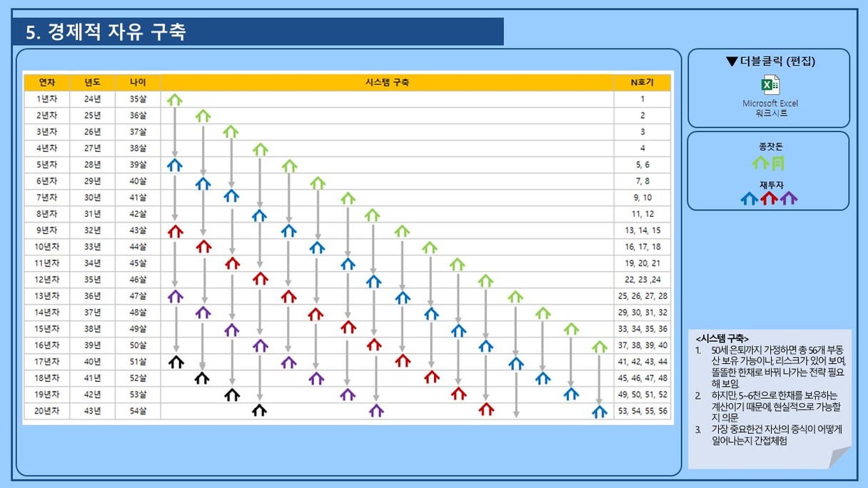Click the black house in 17년차 row
Screen dimensions: 868x488
click(x=176, y=362)
